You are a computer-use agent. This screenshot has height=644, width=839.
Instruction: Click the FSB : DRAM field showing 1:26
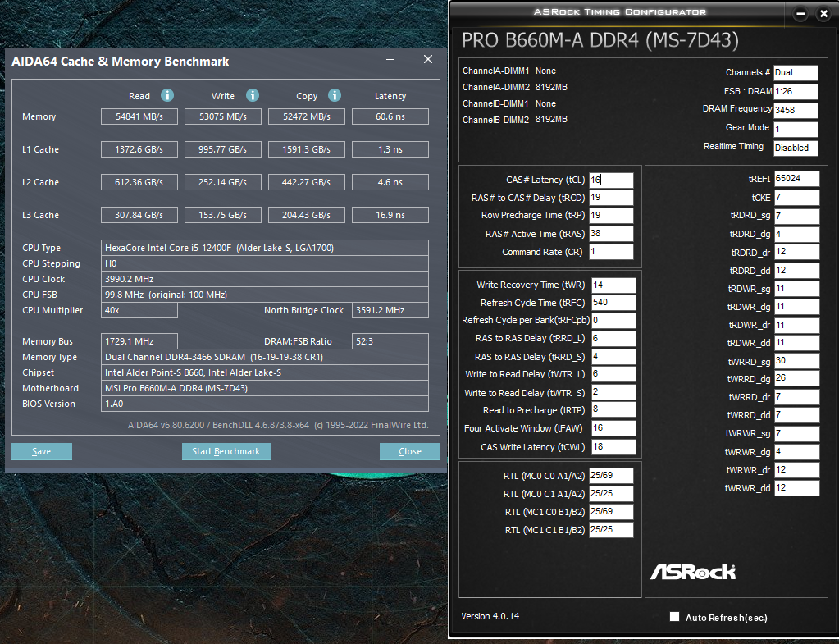pyautogui.click(x=796, y=92)
